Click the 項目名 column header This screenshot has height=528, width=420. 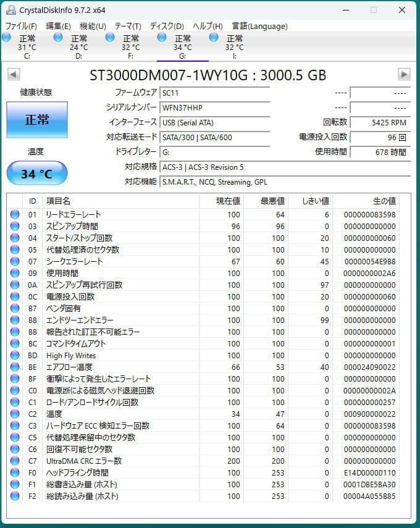tap(120, 201)
